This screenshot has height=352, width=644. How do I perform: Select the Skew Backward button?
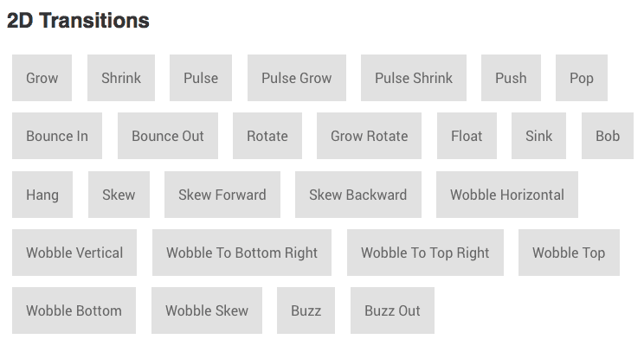coord(357,195)
